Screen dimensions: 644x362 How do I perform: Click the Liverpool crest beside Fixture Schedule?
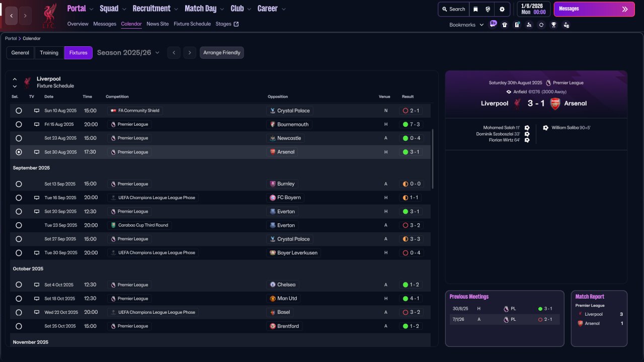pyautogui.click(x=27, y=82)
